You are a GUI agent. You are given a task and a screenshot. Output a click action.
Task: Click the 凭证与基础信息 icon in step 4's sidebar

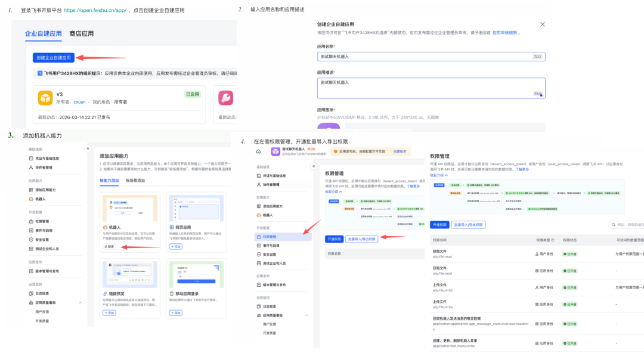tap(259, 176)
